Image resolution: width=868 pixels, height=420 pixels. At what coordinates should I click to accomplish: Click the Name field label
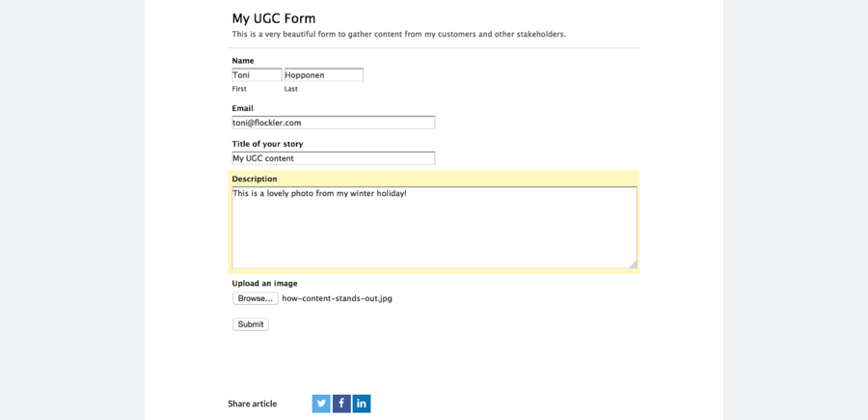click(x=243, y=61)
